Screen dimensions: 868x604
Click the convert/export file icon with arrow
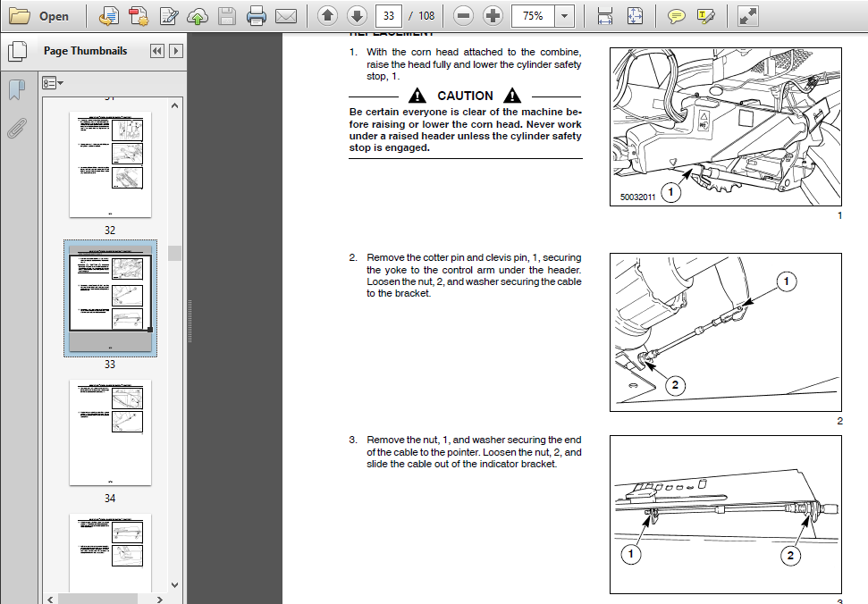[x=108, y=16]
